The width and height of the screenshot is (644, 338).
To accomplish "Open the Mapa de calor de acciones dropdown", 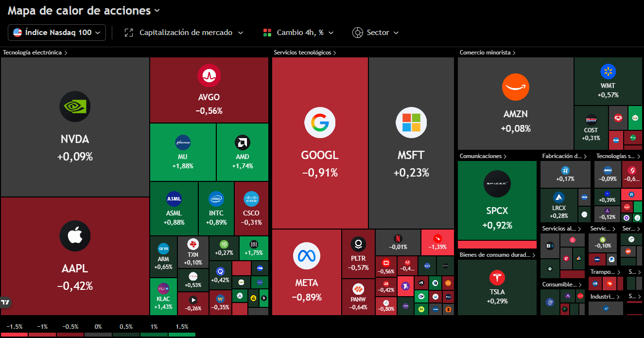I will (x=84, y=10).
